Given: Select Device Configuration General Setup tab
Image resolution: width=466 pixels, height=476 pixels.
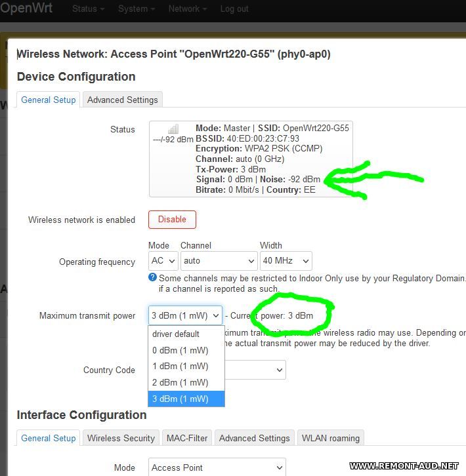Looking at the screenshot, I should [49, 100].
